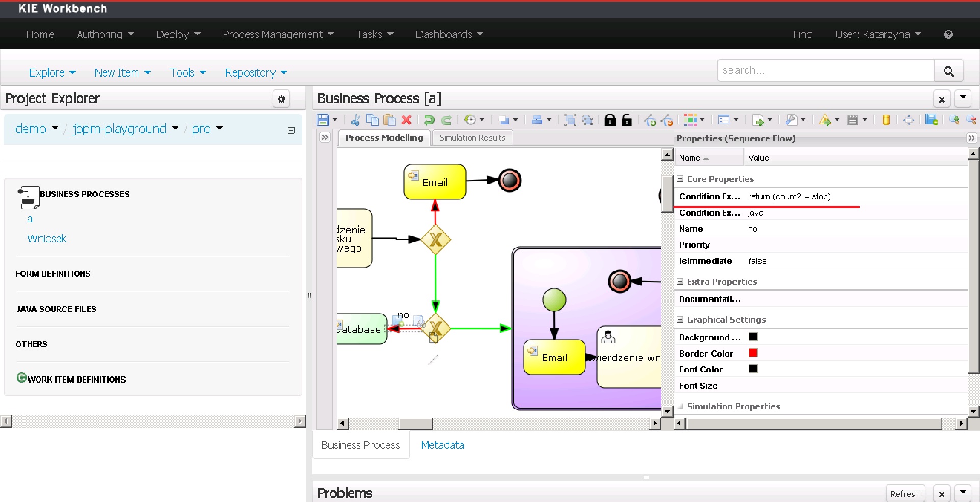Click the canvas horizontal scrollbar thumb
The image size is (980, 502).
415,424
